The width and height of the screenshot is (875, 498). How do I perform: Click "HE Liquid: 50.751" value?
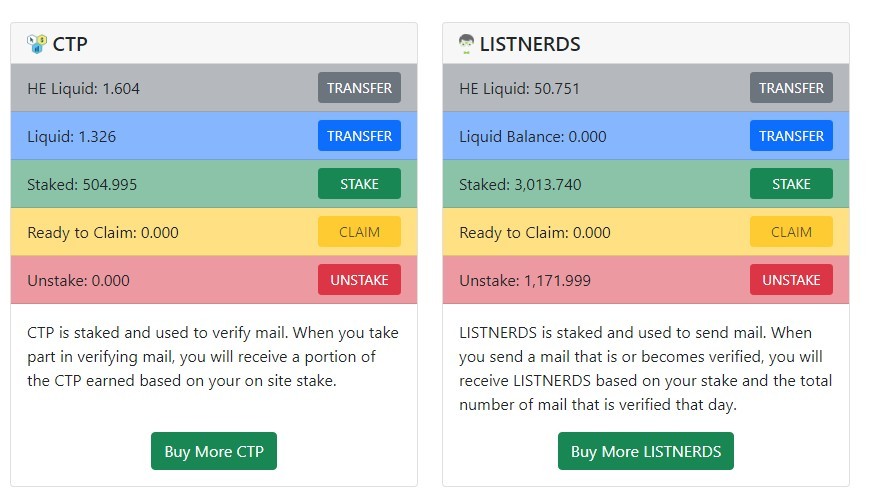click(x=520, y=89)
